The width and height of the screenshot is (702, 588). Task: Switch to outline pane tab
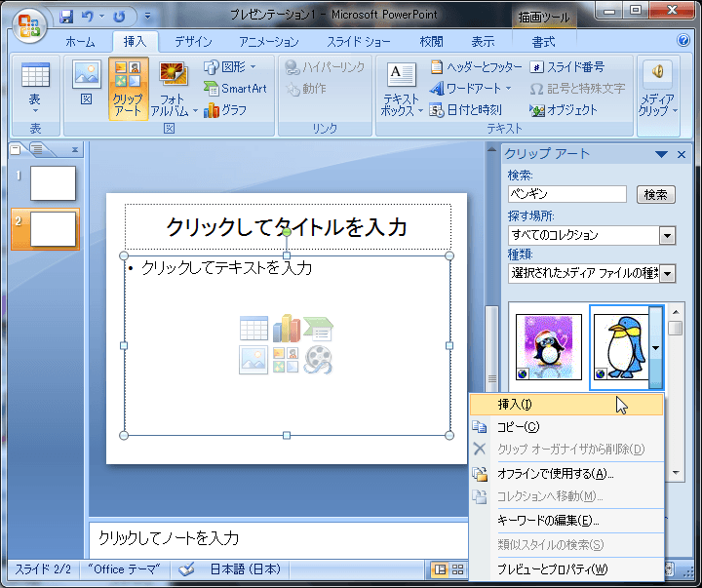click(x=38, y=149)
